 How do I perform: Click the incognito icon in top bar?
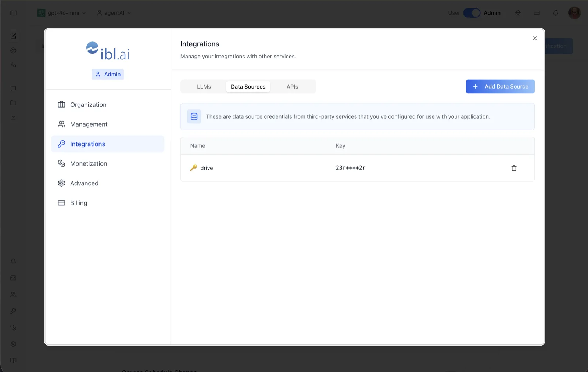click(x=518, y=13)
